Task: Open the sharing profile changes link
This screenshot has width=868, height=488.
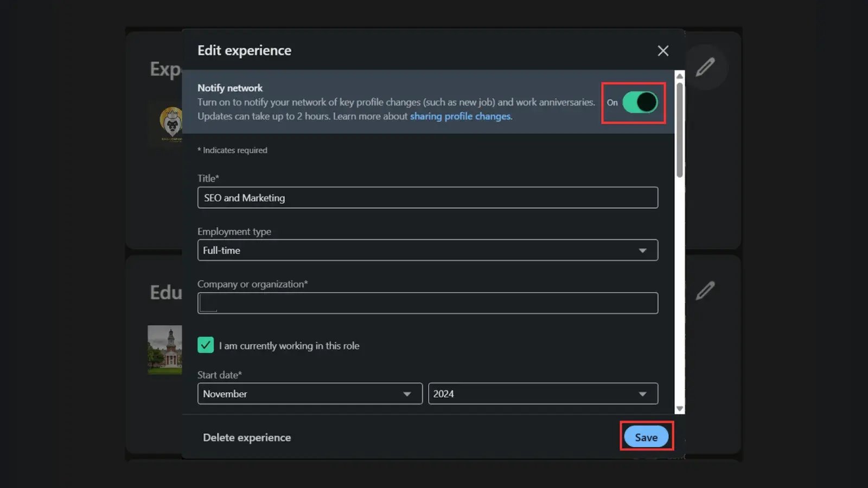Action: [460, 117]
